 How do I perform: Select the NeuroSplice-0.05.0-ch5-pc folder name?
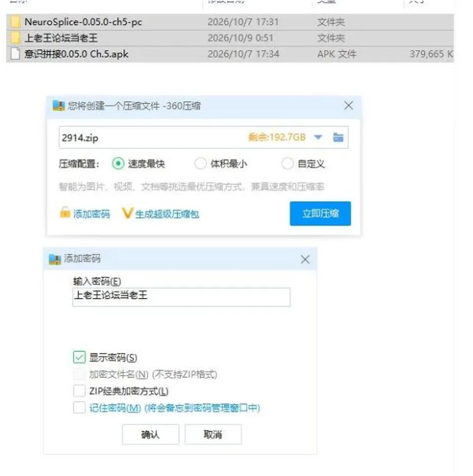tap(83, 22)
